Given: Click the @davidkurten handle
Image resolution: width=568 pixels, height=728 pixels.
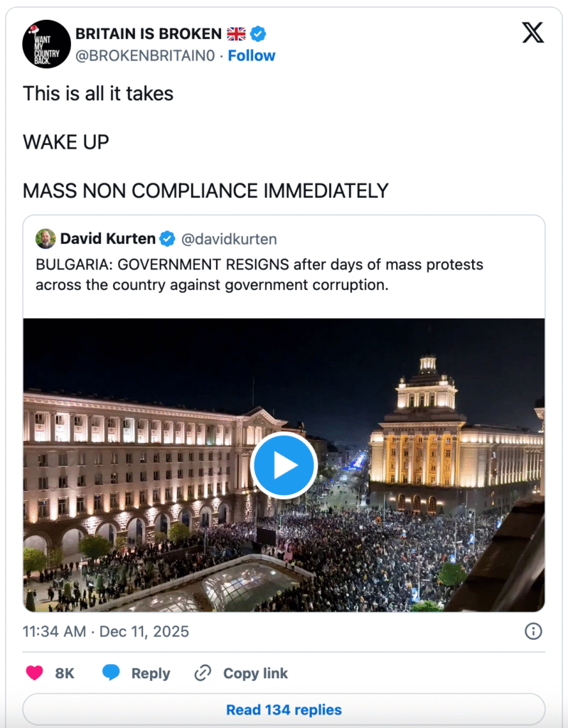Looking at the screenshot, I should pos(229,239).
